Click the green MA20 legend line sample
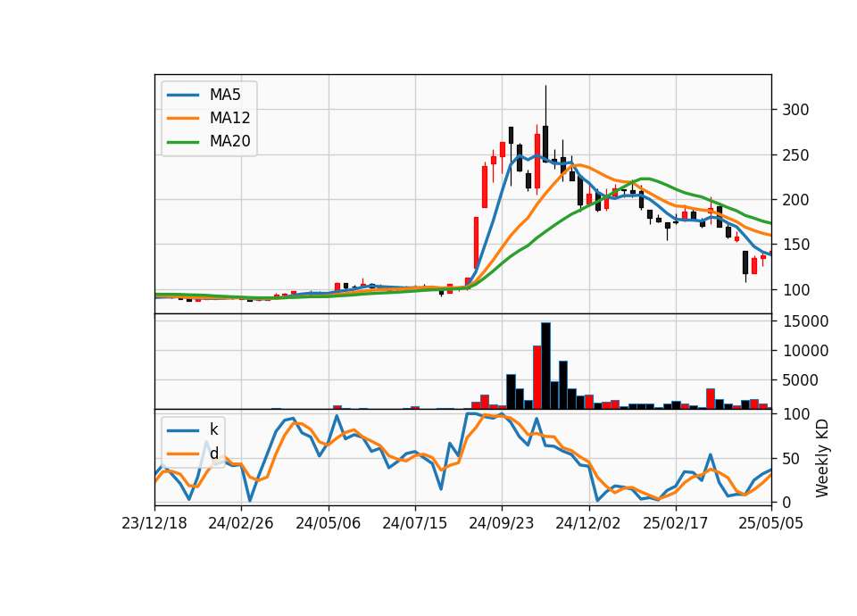Image resolution: width=857 pixels, height=616 pixels. 183,142
